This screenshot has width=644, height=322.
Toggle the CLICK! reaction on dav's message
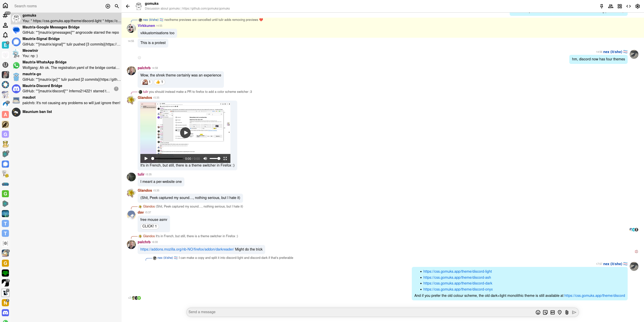[149, 226]
